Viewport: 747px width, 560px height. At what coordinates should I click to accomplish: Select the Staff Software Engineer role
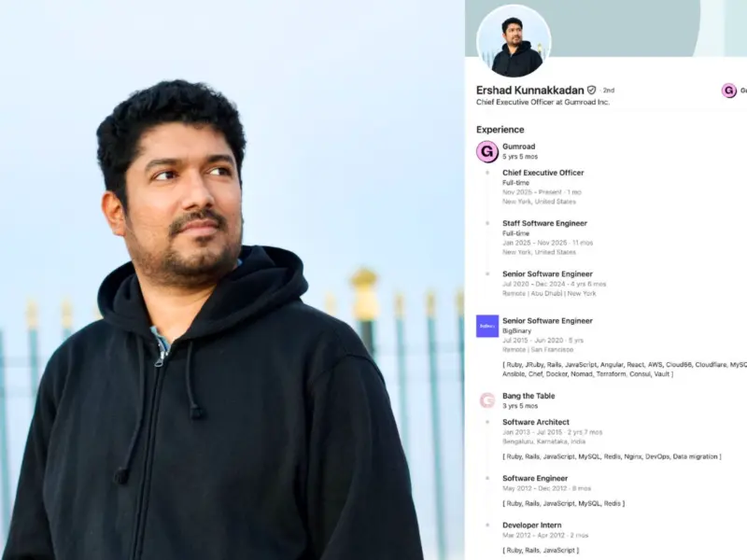[x=544, y=223]
